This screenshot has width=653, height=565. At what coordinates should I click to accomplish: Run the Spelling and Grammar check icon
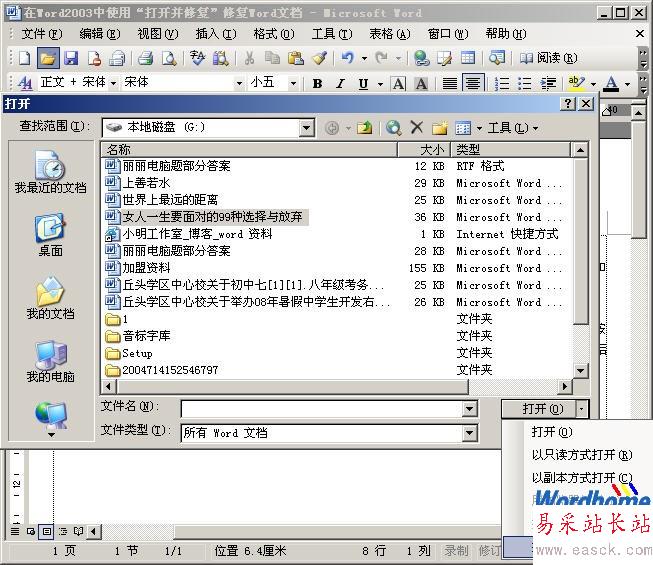[197, 58]
